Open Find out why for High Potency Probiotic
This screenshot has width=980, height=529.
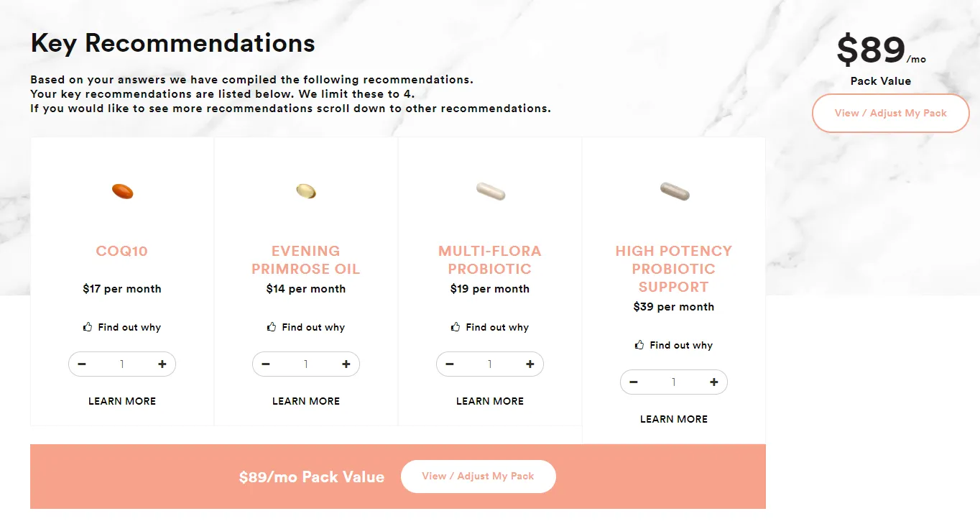(x=674, y=345)
